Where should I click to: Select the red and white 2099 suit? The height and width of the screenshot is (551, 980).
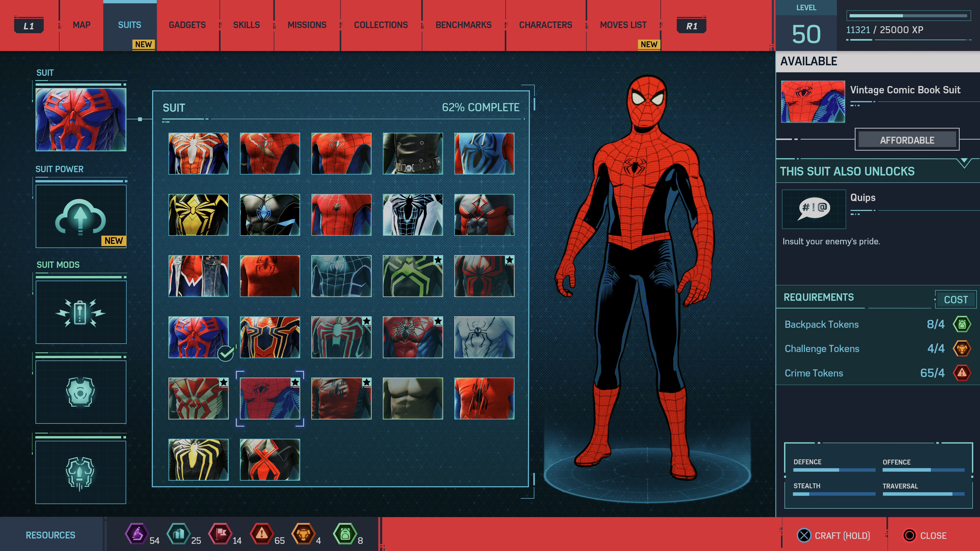[x=199, y=398]
